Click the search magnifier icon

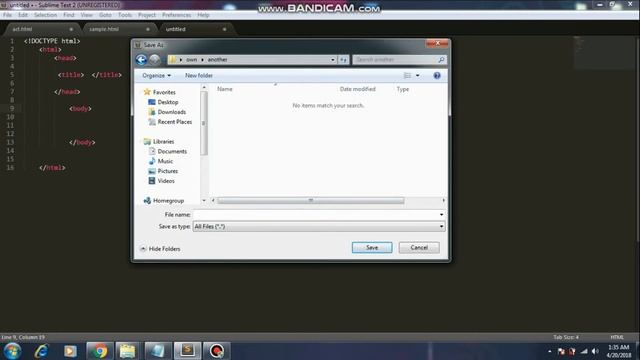441,60
